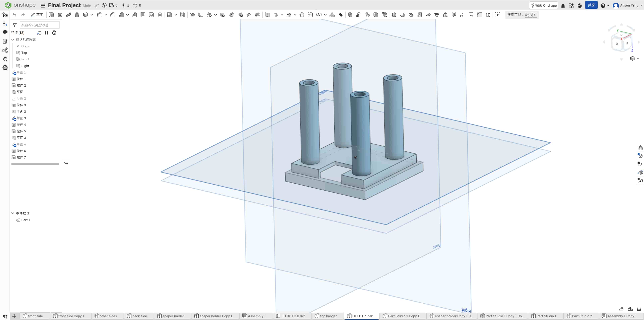Open the Fillet tool dropdown arrow
Image resolution: width=644 pixels, height=320 pixels.
coord(106,15)
